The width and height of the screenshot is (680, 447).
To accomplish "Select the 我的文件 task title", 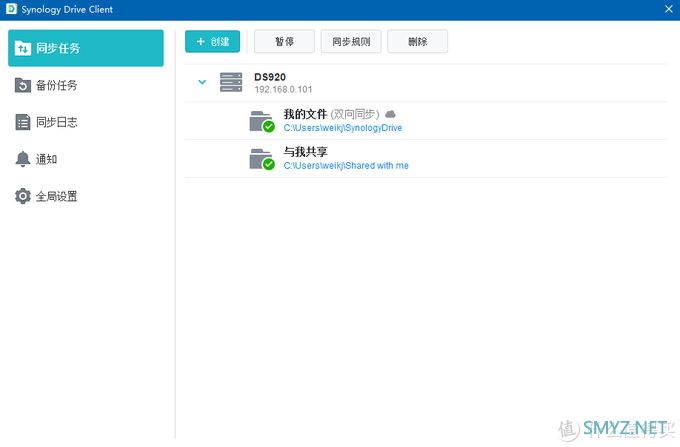I will 305,115.
